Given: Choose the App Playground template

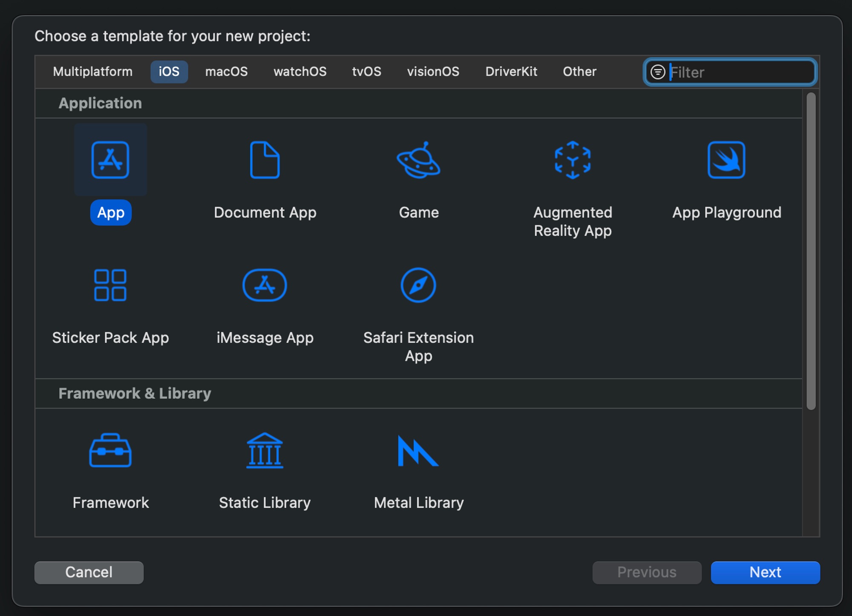Looking at the screenshot, I should point(726,160).
